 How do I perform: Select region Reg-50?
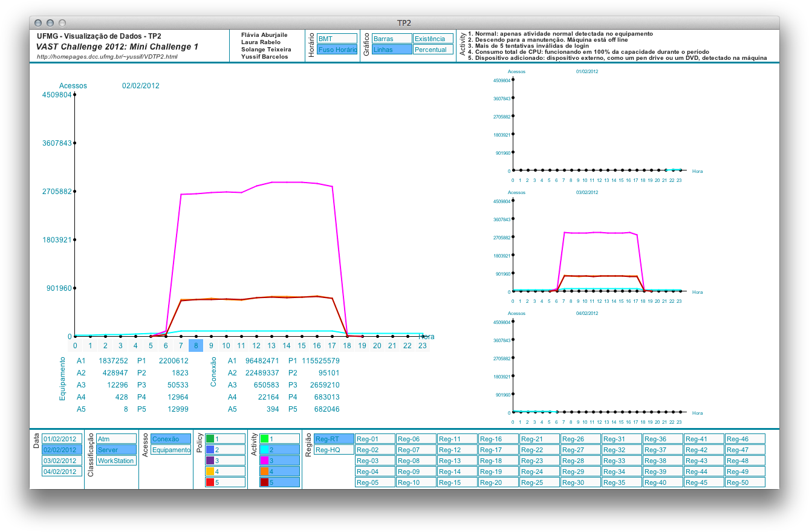pyautogui.click(x=745, y=482)
